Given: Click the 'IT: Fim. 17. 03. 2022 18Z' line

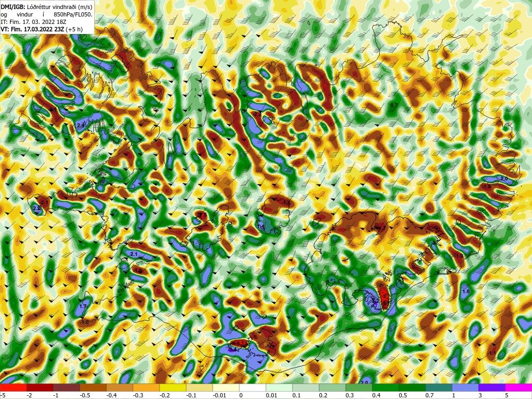Looking at the screenshot, I should click(34, 22).
